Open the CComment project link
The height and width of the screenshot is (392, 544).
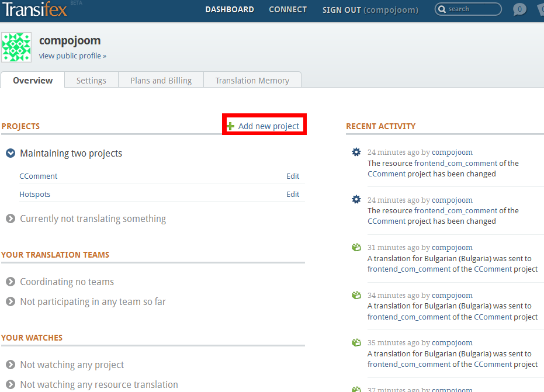38,176
